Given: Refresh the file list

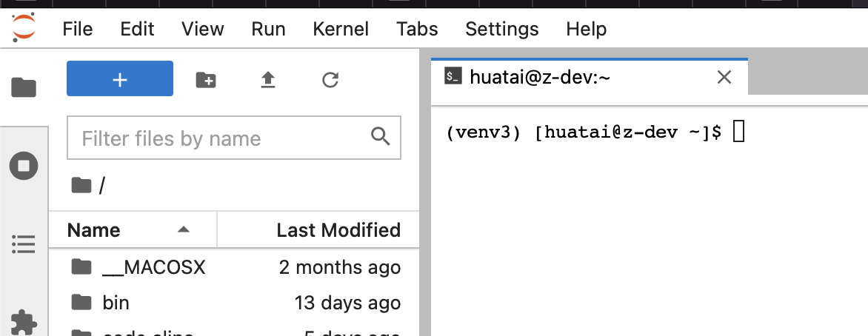Looking at the screenshot, I should coord(330,80).
